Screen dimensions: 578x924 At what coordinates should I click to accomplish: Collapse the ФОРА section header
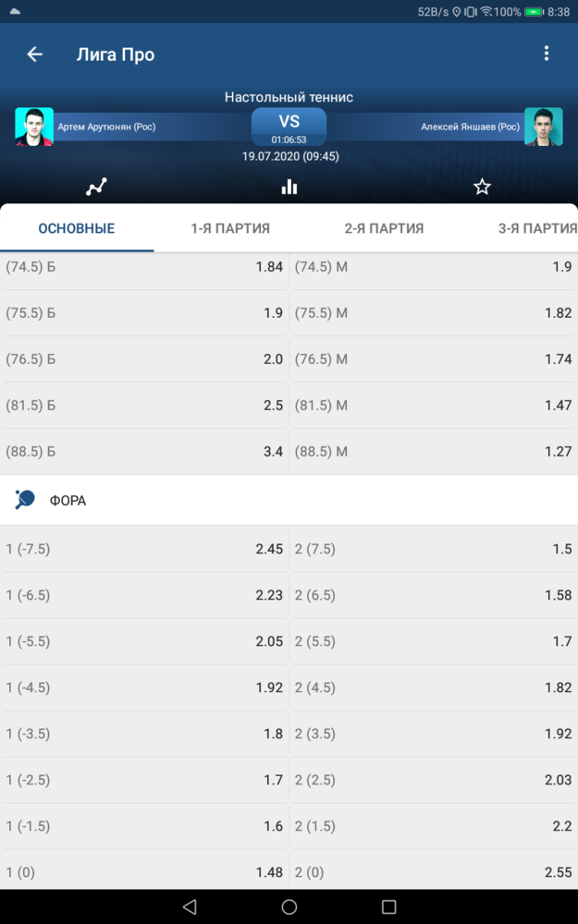[x=289, y=500]
